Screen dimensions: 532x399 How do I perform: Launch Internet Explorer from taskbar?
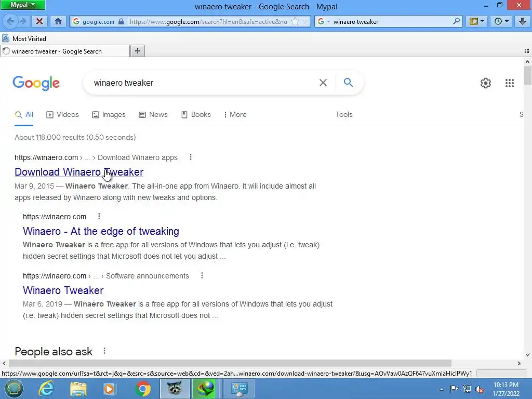[46, 389]
